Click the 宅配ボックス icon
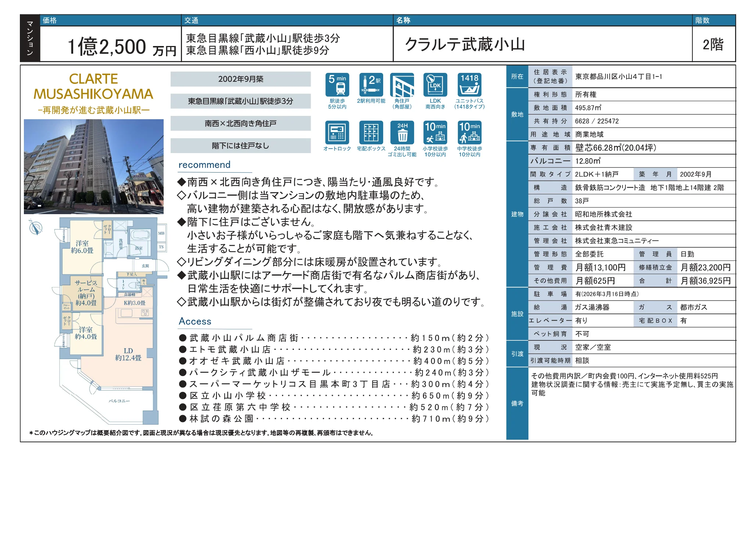 (x=371, y=132)
